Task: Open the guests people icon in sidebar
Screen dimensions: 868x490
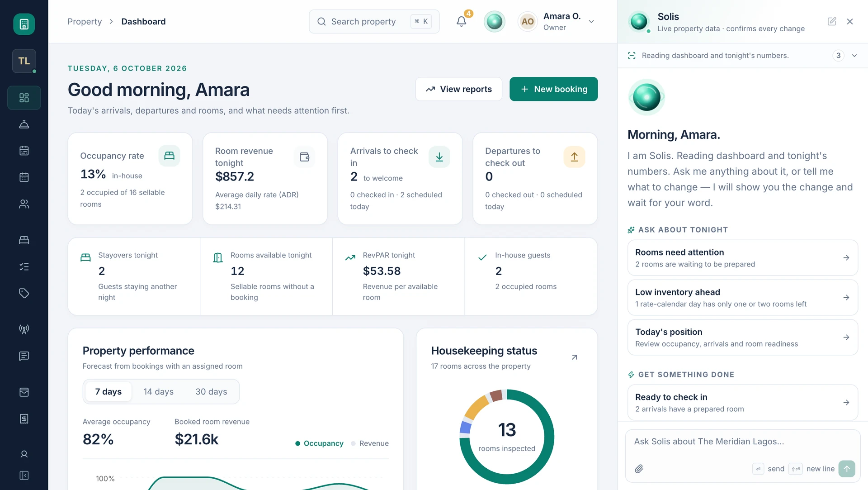Action: click(x=24, y=204)
